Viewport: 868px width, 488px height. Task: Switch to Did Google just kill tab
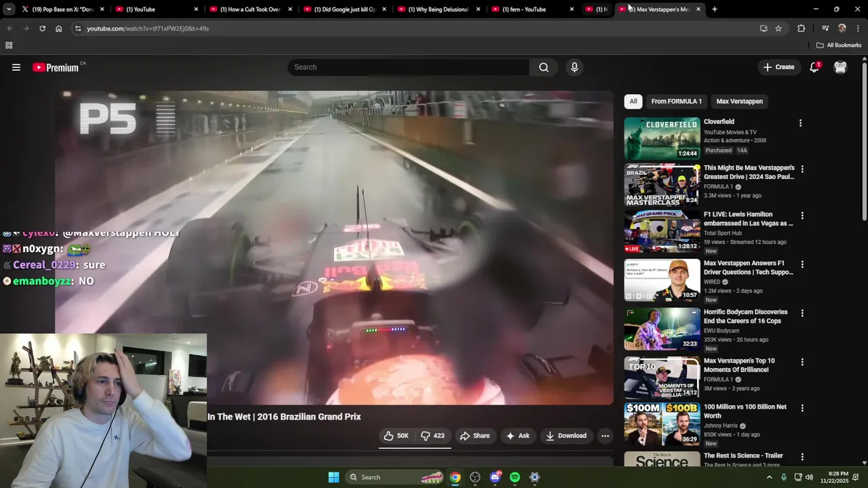click(x=344, y=9)
